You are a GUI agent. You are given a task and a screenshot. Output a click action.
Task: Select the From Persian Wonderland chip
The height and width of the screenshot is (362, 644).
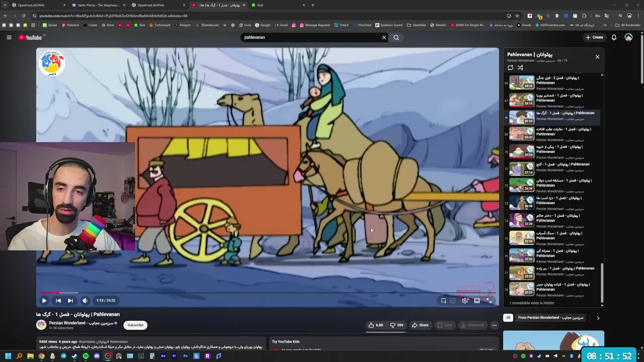click(550, 318)
